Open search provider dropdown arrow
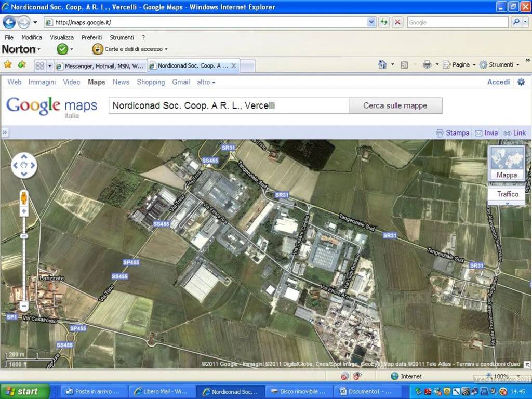Viewport: 532px width, 399px height. 525,22
